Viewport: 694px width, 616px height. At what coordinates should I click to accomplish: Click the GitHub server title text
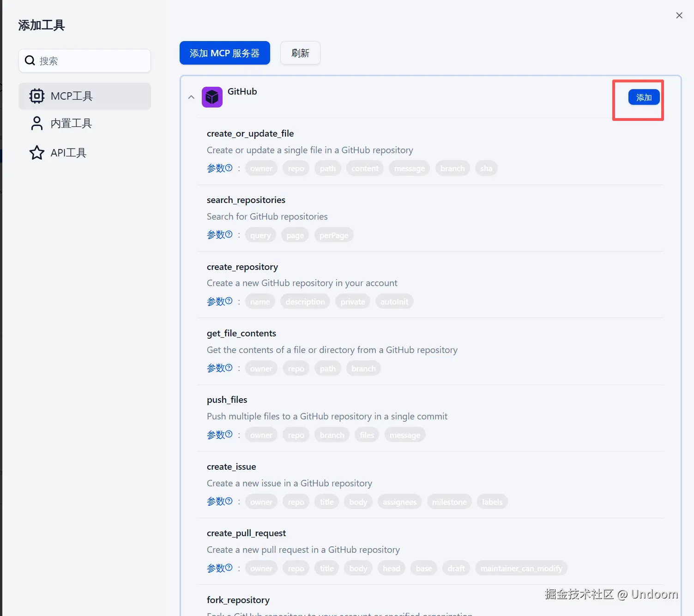(242, 91)
